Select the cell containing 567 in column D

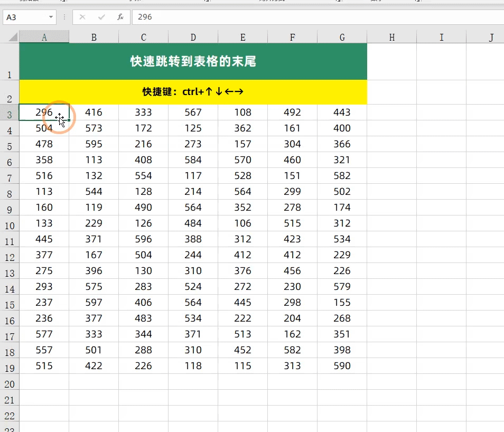tap(193, 112)
